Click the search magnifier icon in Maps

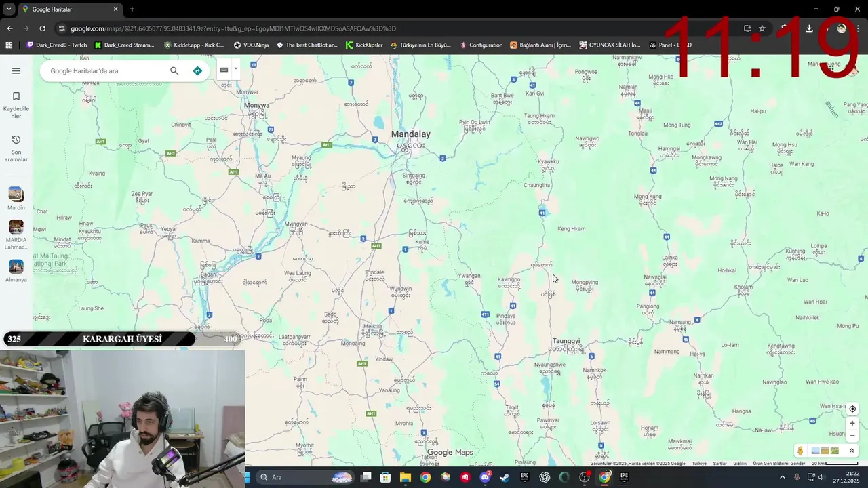coord(174,70)
